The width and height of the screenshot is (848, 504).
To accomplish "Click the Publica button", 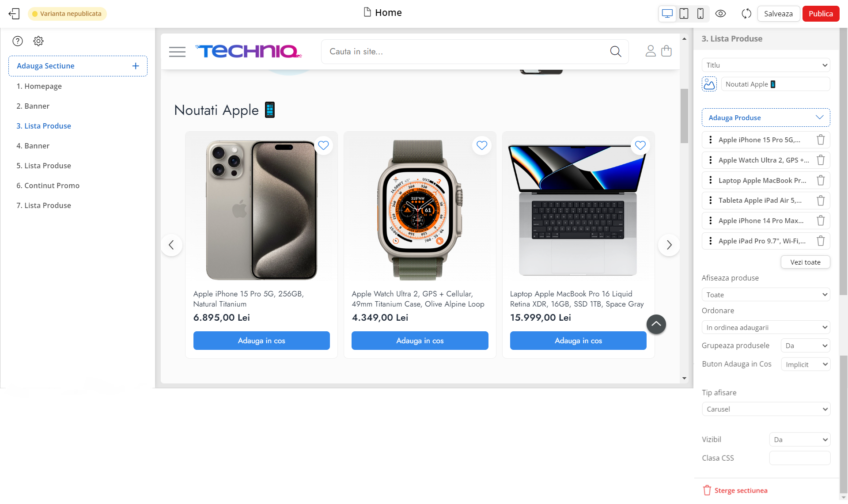I will [x=821, y=14].
